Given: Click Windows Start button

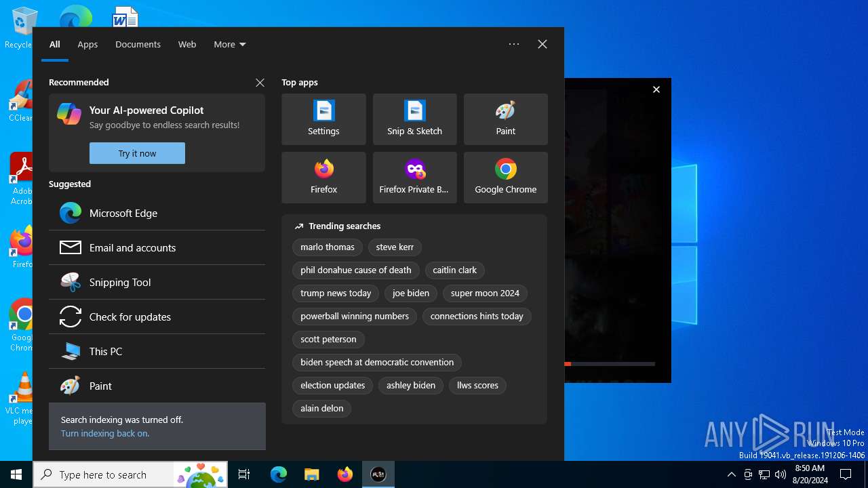Looking at the screenshot, I should coord(16,474).
